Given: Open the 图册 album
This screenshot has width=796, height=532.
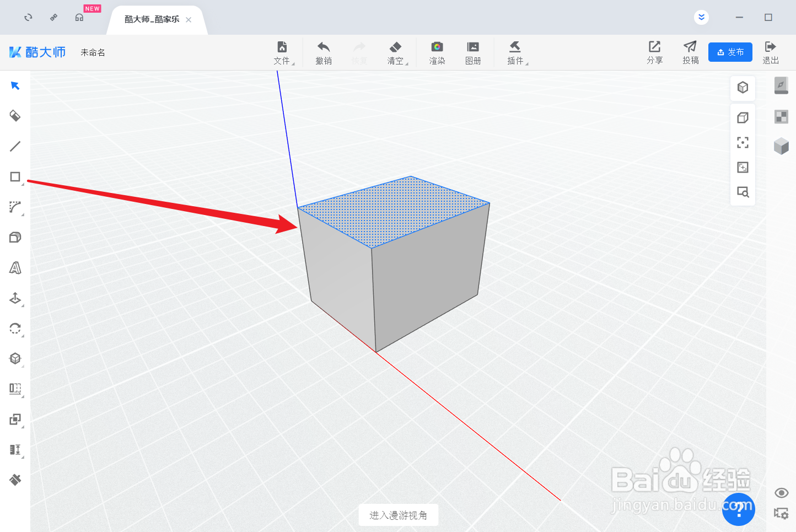Looking at the screenshot, I should click(x=473, y=53).
